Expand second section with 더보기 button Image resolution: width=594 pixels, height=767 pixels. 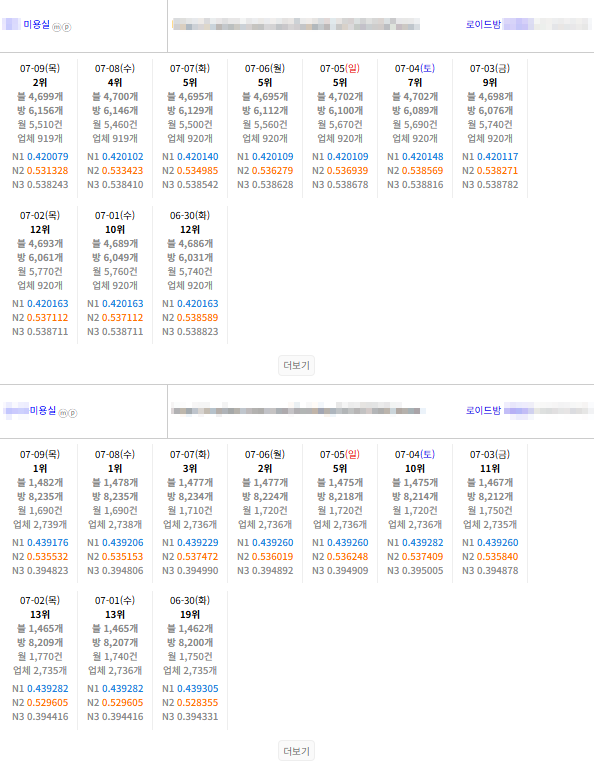pyautogui.click(x=297, y=751)
